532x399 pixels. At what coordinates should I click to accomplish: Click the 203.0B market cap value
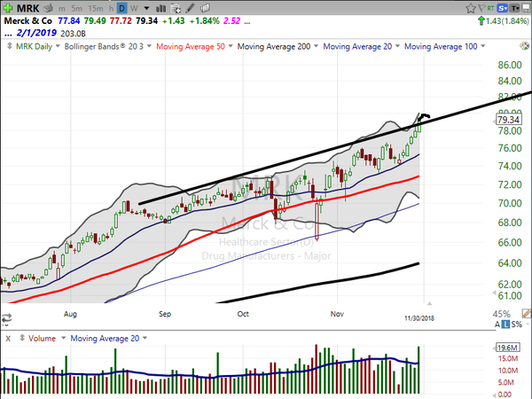click(73, 34)
